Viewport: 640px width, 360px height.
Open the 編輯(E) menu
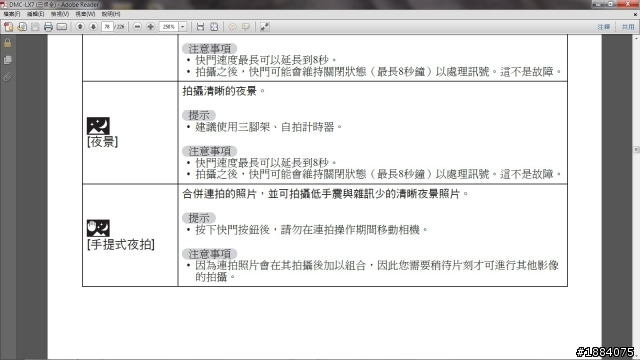click(36, 14)
